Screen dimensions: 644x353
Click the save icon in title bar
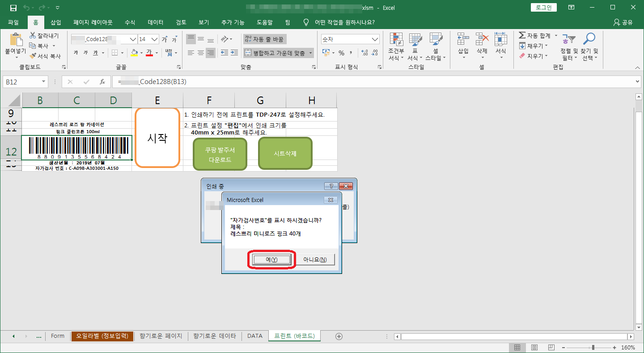pyautogui.click(x=13, y=8)
